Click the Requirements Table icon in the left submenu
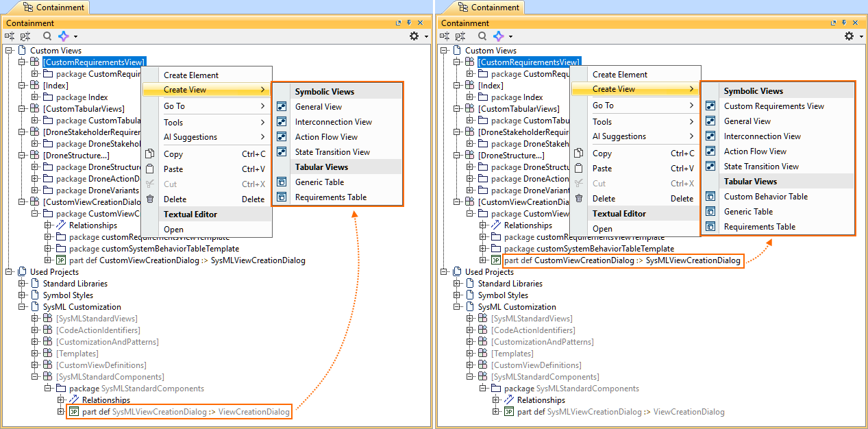 [x=282, y=197]
